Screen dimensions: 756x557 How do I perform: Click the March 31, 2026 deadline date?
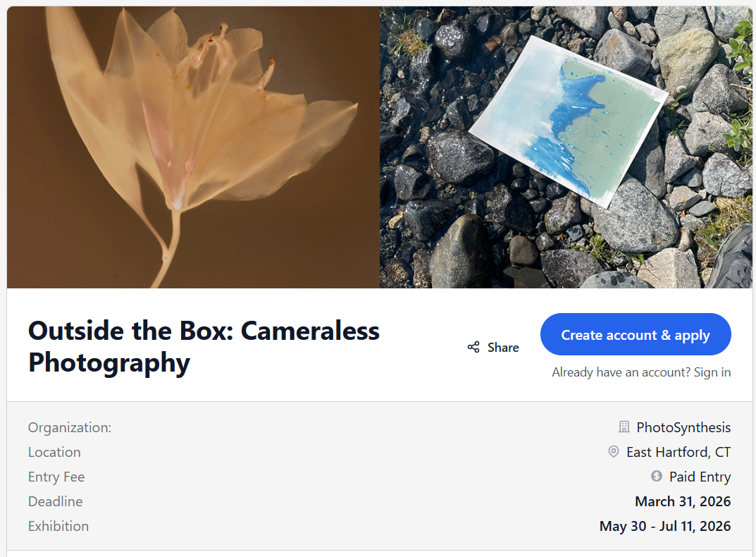point(683,501)
